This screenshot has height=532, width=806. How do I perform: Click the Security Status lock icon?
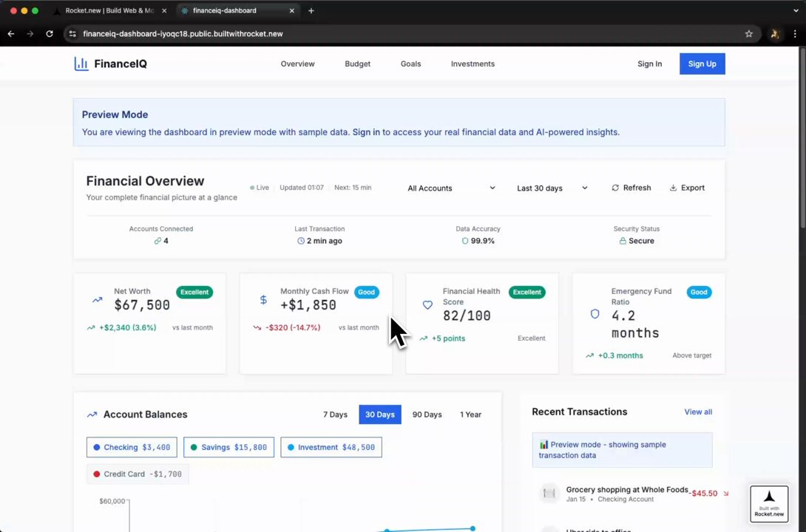point(623,241)
